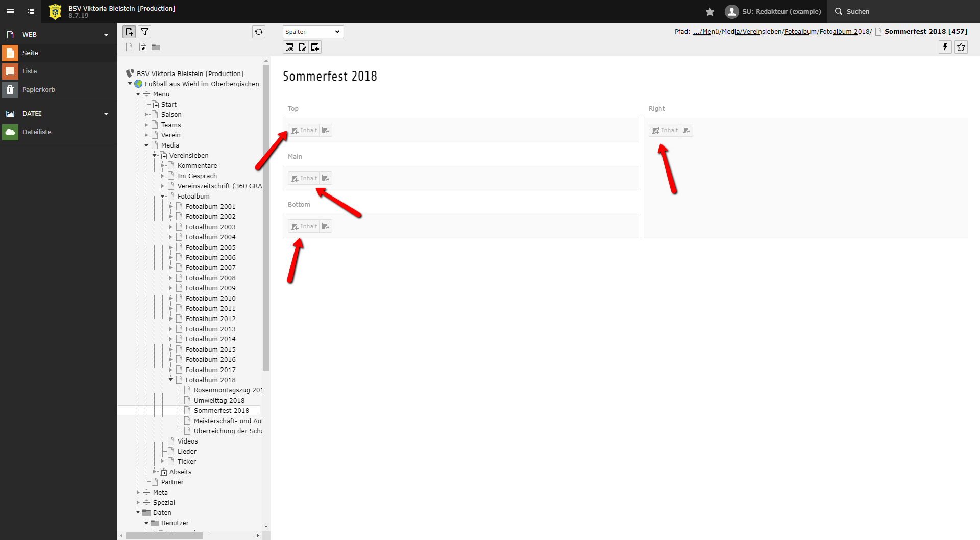
Task: Open the Dateiliste module
Action: click(x=37, y=132)
